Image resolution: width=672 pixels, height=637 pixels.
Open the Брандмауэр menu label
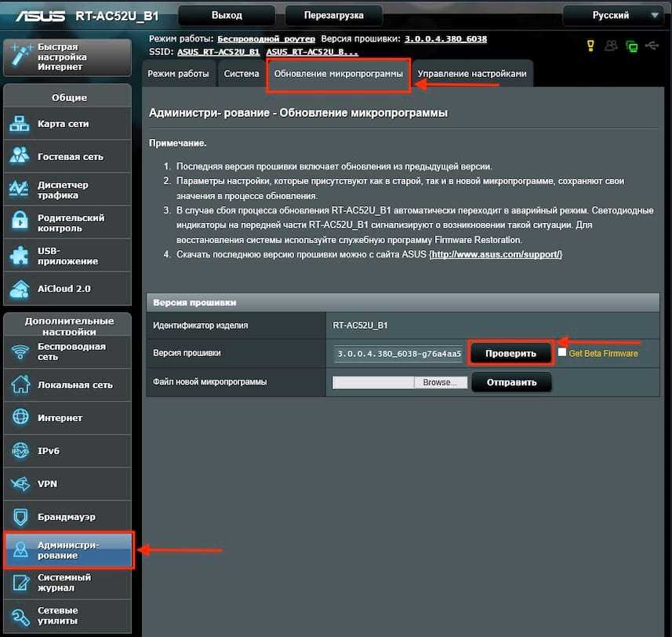click(x=67, y=517)
